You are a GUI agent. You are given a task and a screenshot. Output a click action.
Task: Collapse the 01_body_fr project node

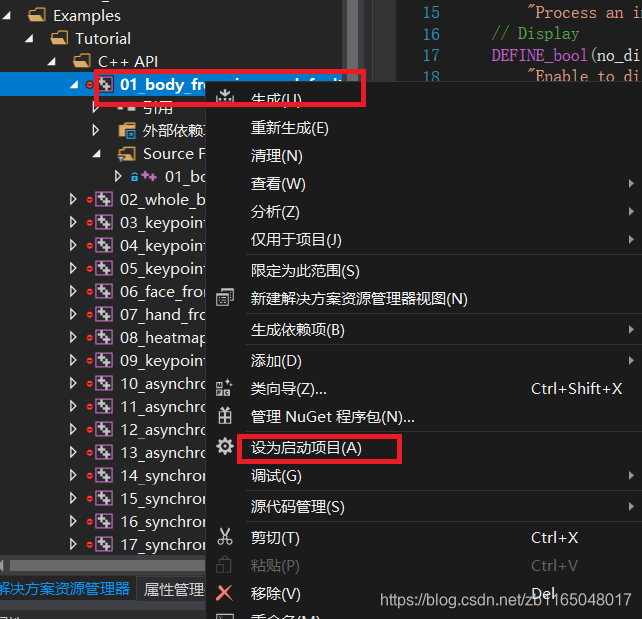74,85
